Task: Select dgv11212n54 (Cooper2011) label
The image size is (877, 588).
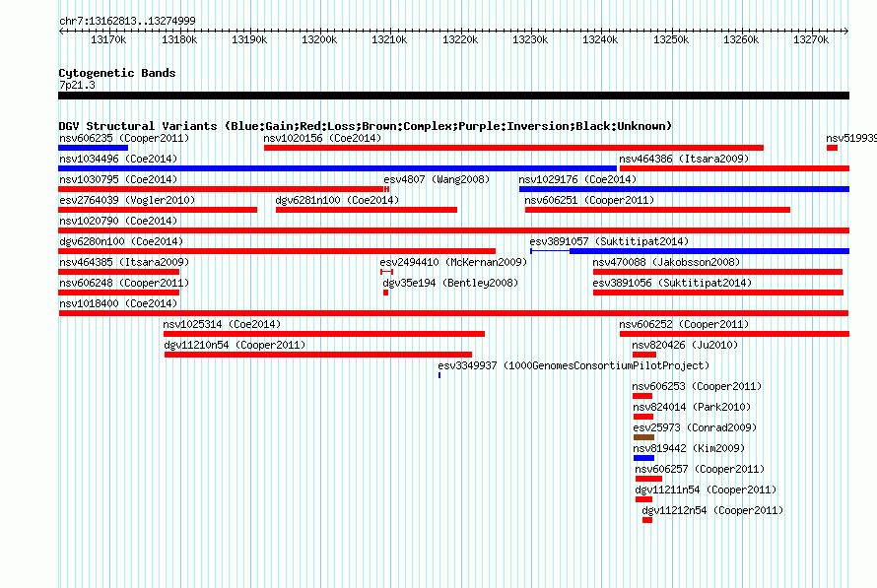Action: point(712,510)
